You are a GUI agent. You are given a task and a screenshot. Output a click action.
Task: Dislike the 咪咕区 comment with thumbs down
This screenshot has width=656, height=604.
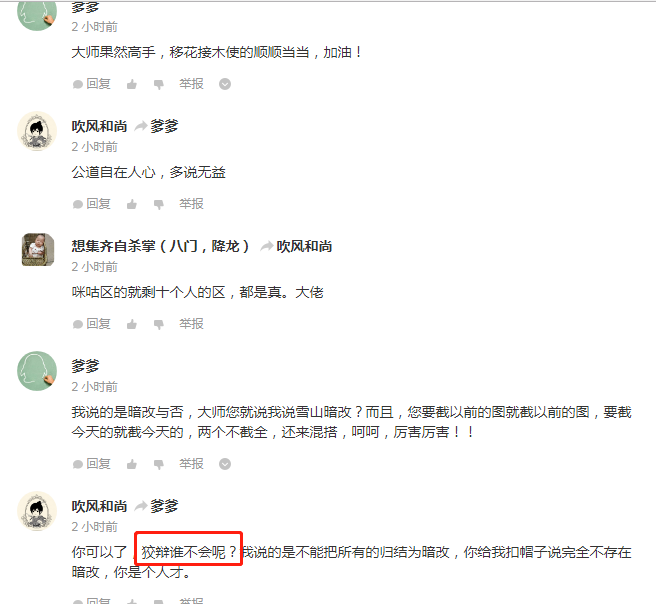(159, 325)
